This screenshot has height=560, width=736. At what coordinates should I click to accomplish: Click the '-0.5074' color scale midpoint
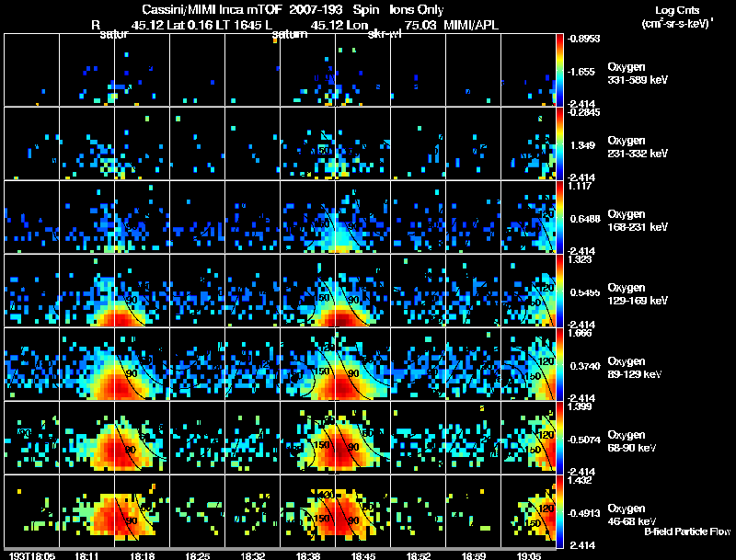point(583,440)
